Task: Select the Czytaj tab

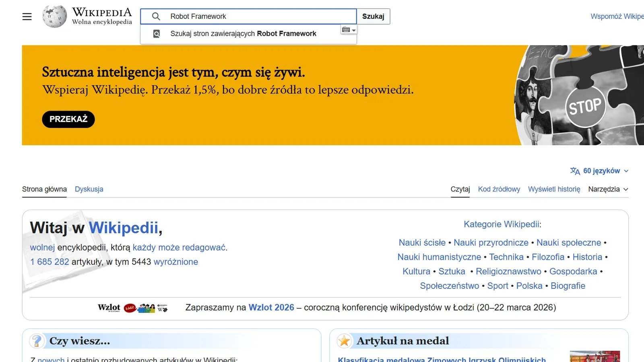Action: (x=460, y=189)
